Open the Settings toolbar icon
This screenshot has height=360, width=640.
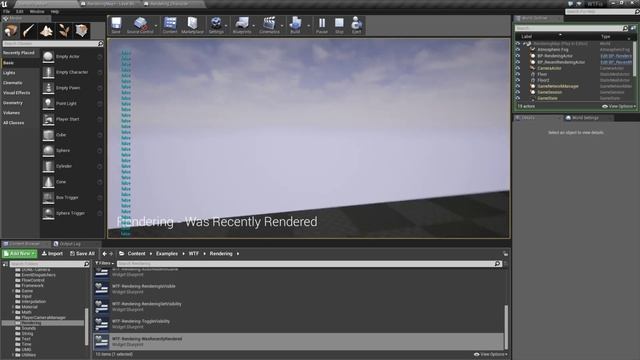[216, 25]
